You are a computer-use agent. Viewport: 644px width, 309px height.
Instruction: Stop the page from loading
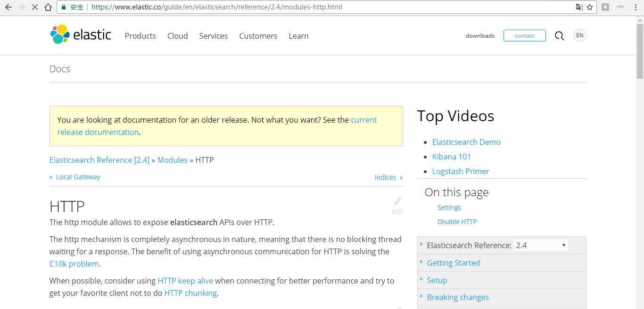coord(34,7)
